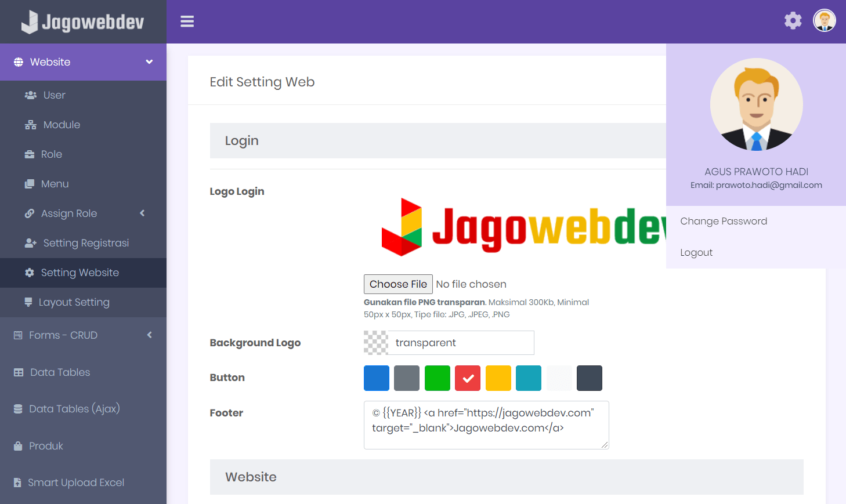The height and width of the screenshot is (504, 846).
Task: Collapse the Website section via its chevron
Action: (149, 61)
